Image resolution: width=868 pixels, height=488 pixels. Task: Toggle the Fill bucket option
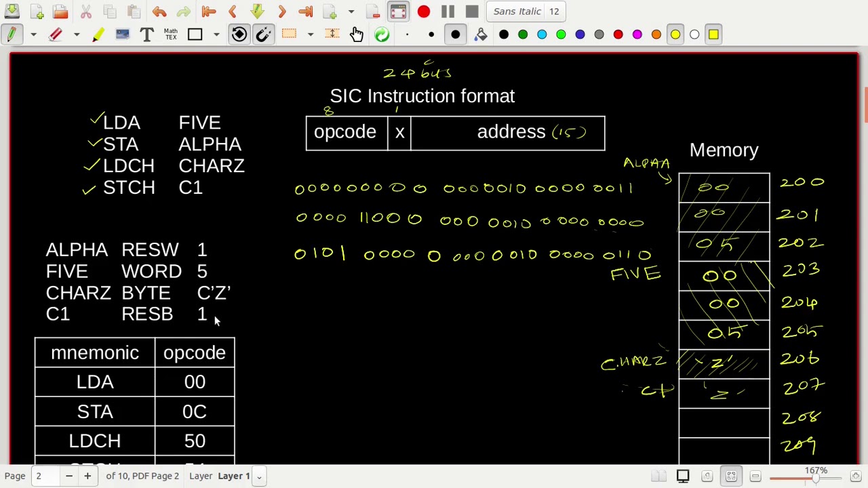coord(481,35)
